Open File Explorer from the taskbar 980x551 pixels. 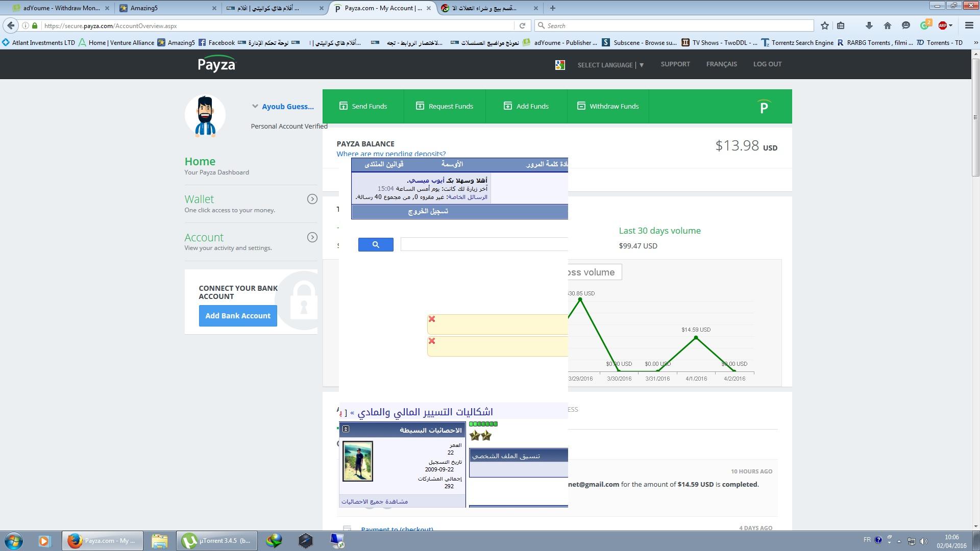[x=159, y=541]
